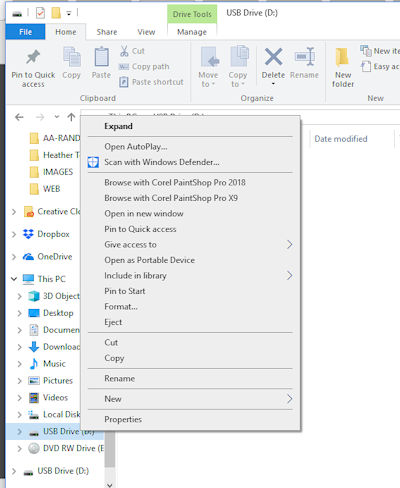The height and width of the screenshot is (488, 400).
Task: Click the Copy to icon
Action: [239, 56]
